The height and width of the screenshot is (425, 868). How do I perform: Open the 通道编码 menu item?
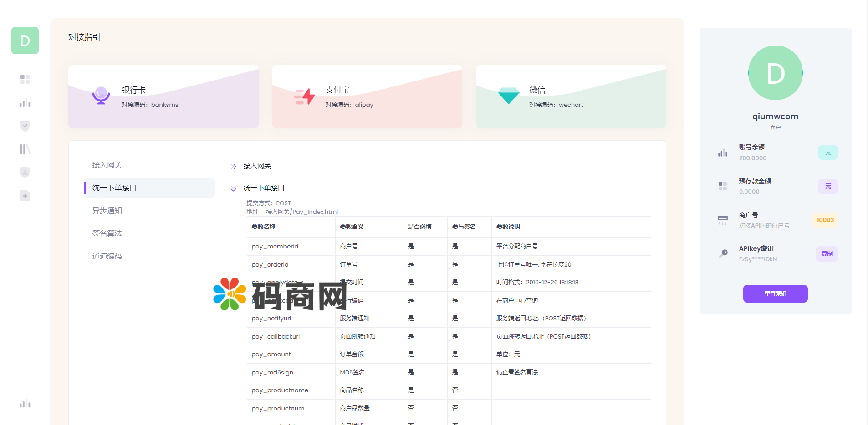pyautogui.click(x=107, y=256)
